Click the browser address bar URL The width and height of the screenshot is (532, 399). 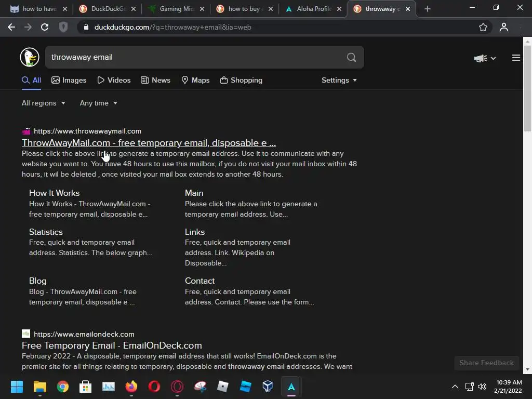(x=172, y=27)
